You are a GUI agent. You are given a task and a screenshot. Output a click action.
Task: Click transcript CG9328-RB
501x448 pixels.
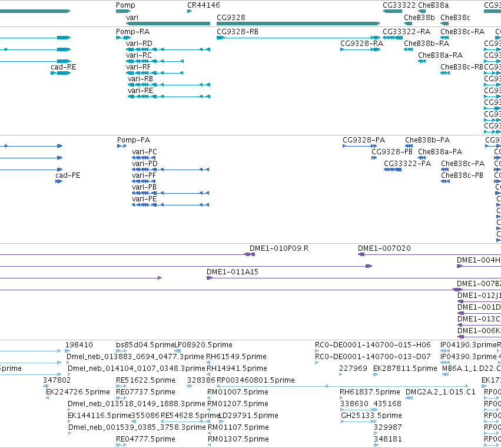coord(237,32)
